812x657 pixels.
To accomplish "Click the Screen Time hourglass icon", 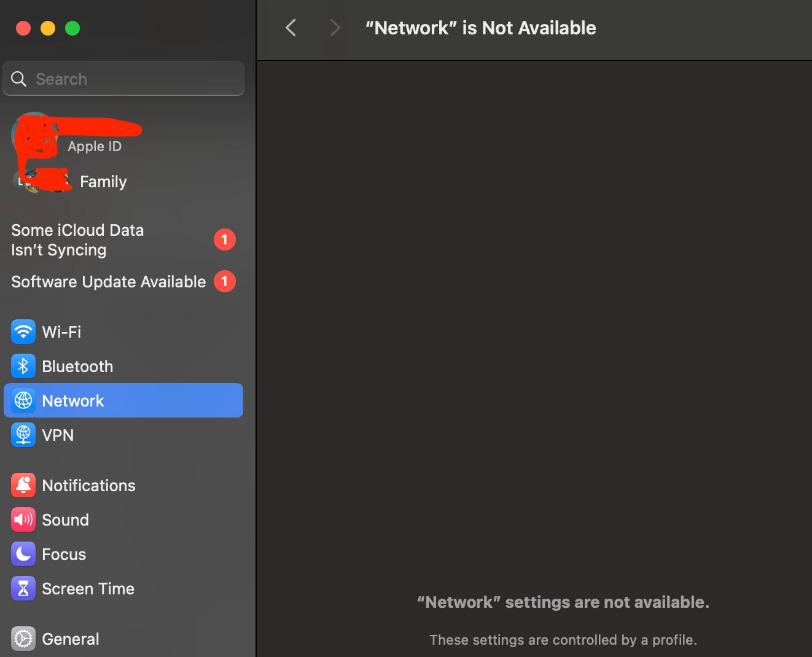I will point(23,589).
